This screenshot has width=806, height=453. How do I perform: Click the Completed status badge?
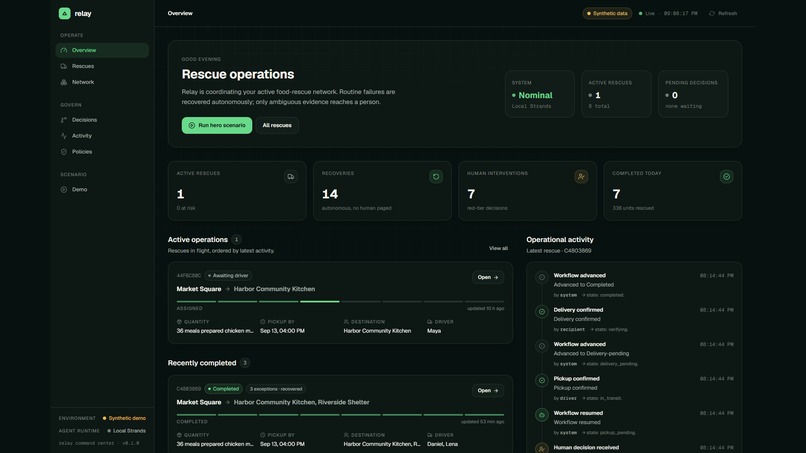(x=223, y=389)
